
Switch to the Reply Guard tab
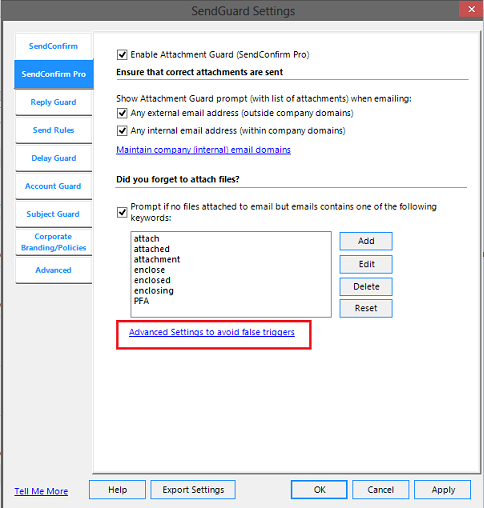coord(53,102)
